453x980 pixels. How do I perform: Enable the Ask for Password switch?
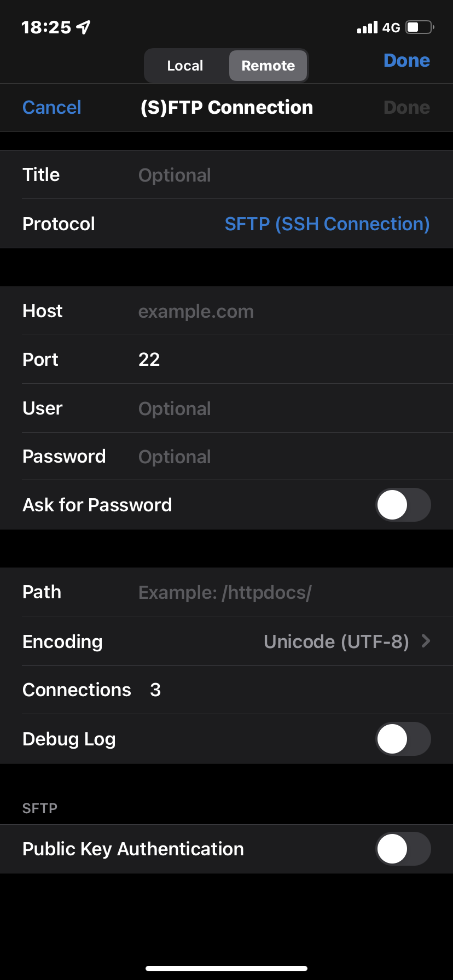pyautogui.click(x=403, y=505)
